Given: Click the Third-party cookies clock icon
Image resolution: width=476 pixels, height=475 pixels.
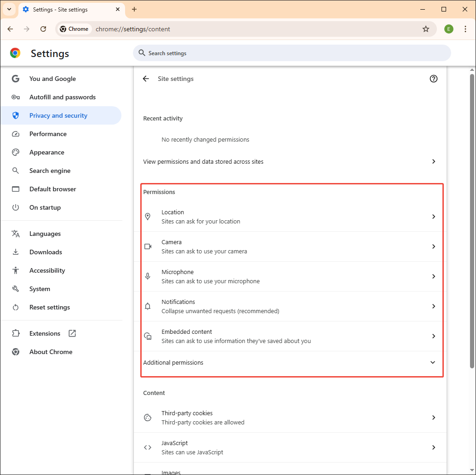Looking at the screenshot, I should coord(148,417).
